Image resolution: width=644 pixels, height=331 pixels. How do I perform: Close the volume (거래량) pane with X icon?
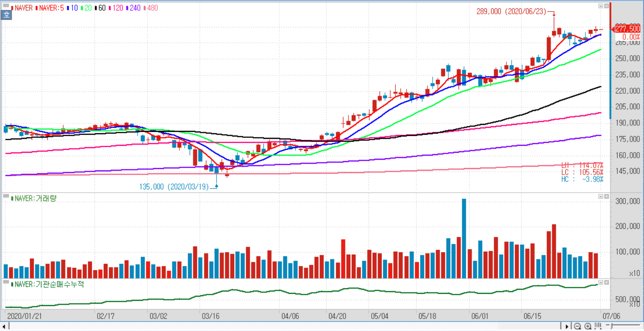606,196
